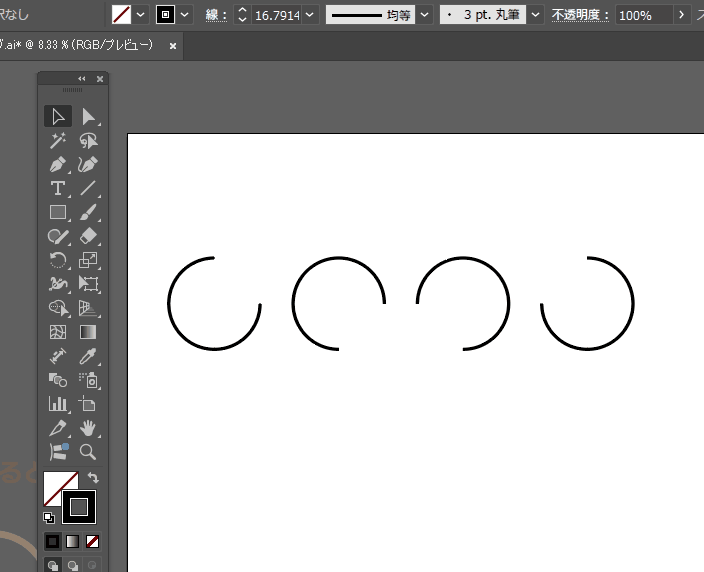Select the Column Graph tool
The width and height of the screenshot is (704, 572).
58,404
